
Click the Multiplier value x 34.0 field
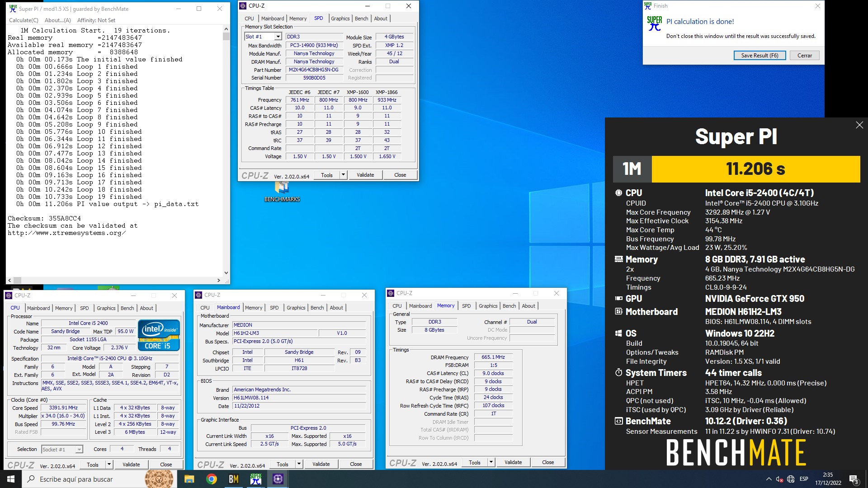point(63,416)
